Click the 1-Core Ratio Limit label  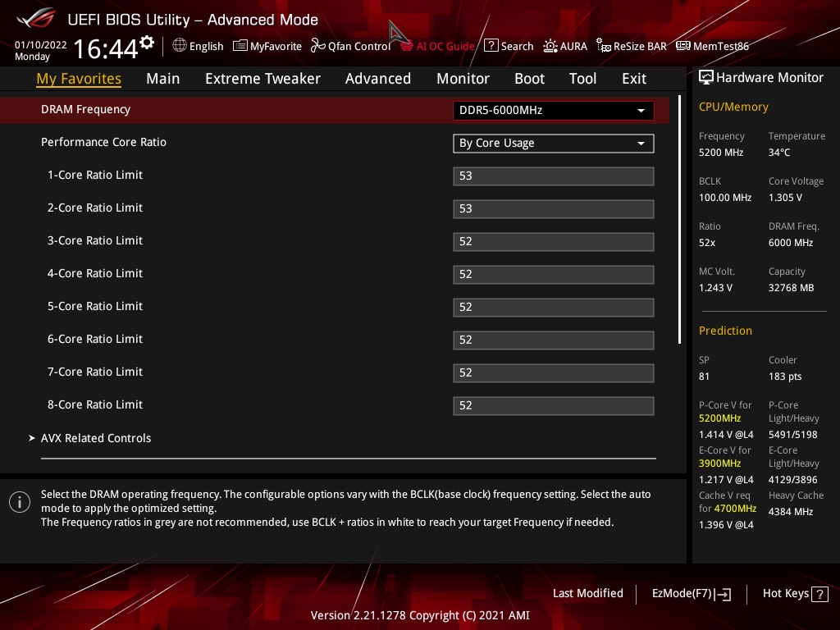(95, 175)
